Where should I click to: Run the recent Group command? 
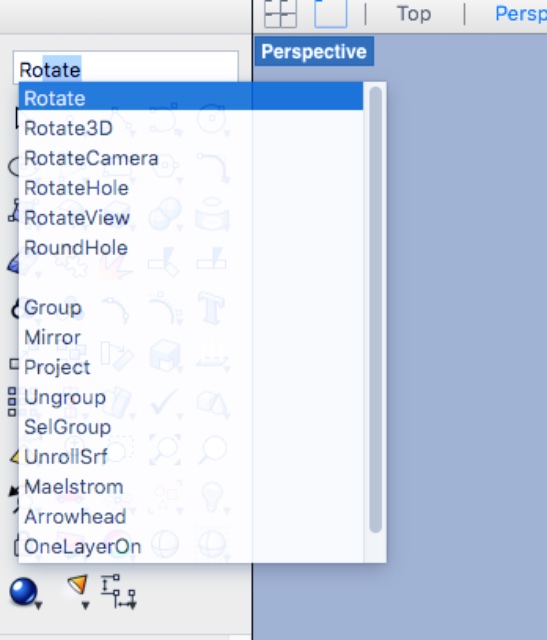(191, 307)
